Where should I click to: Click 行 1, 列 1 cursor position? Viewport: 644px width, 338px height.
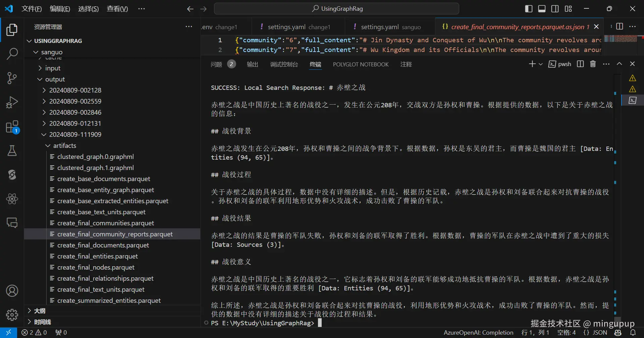[535, 332]
